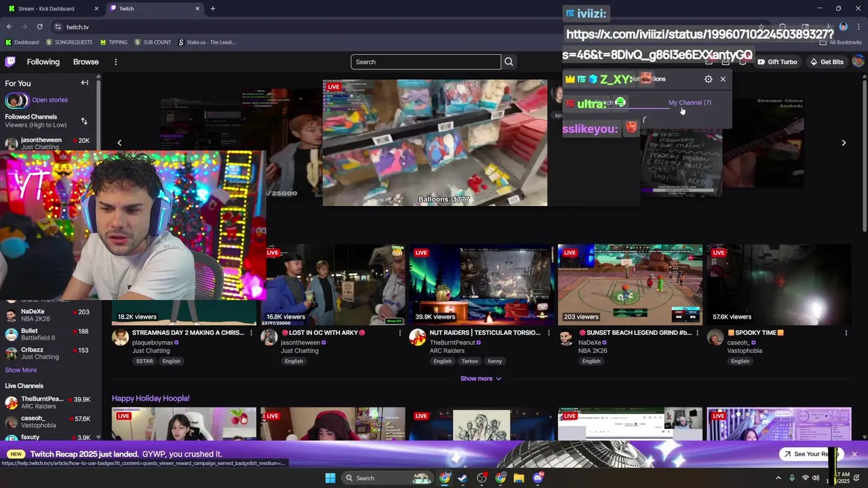Select My Channel (7) notifications tab
The height and width of the screenshot is (488, 868).
pos(690,102)
